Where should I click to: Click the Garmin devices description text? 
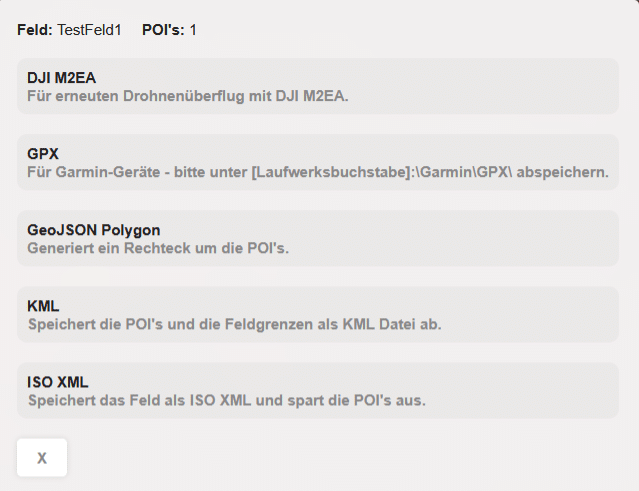tap(318, 173)
